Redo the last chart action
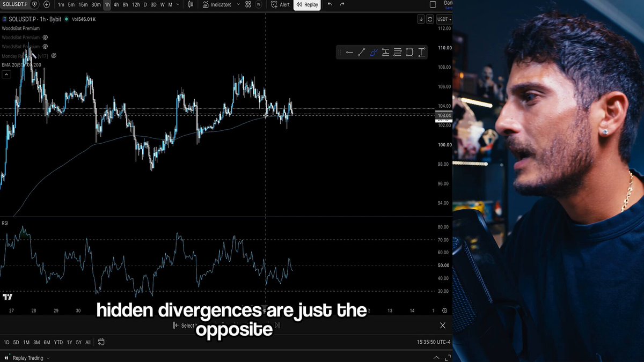644x362 pixels. click(342, 5)
